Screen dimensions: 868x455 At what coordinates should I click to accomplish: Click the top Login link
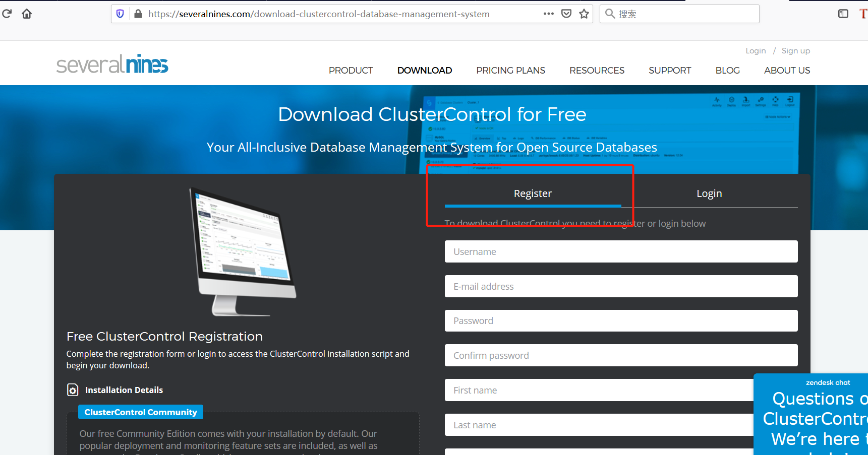(x=756, y=51)
